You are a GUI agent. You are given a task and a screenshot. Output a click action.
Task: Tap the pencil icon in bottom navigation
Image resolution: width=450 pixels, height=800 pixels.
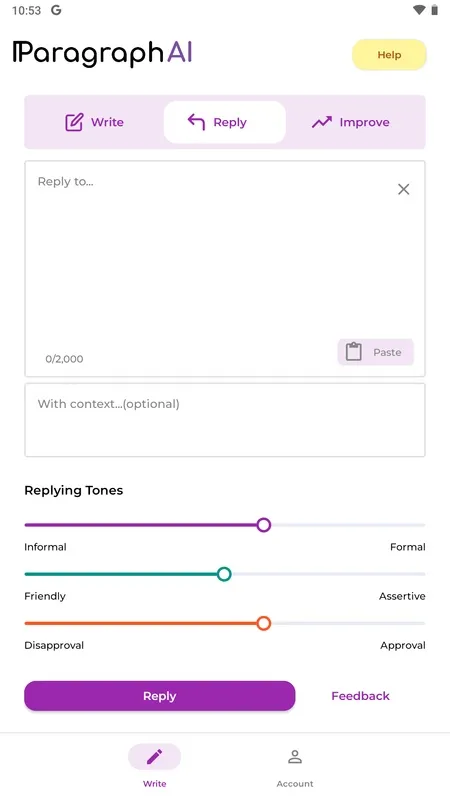155,757
